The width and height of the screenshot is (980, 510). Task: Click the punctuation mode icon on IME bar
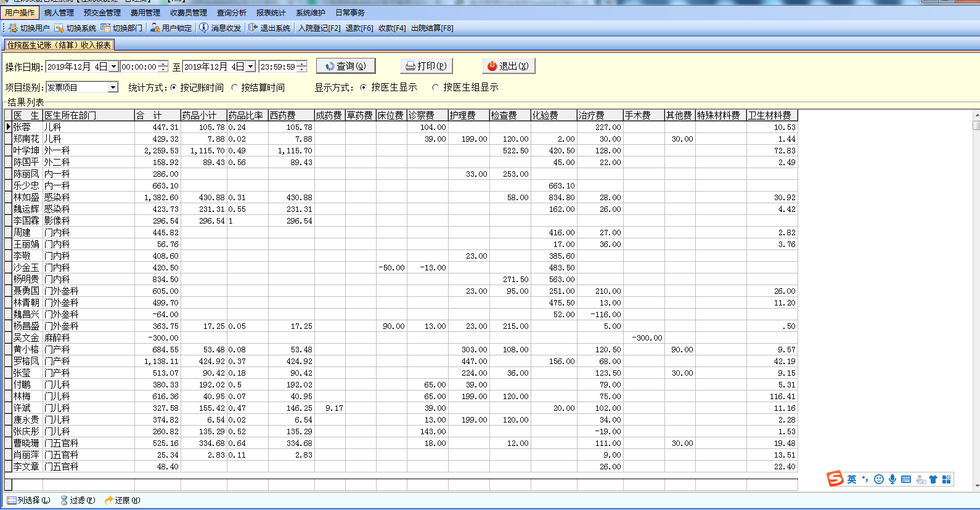click(865, 479)
